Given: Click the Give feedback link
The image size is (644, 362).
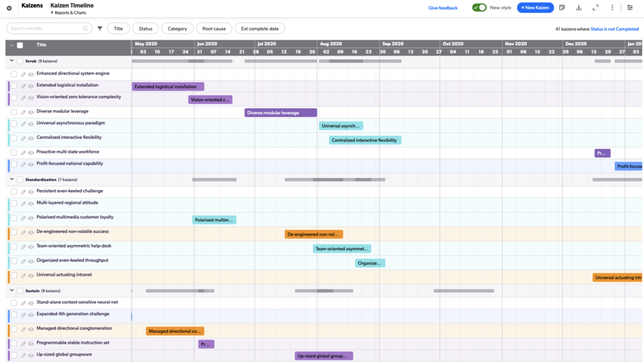Looking at the screenshot, I should pos(443,8).
